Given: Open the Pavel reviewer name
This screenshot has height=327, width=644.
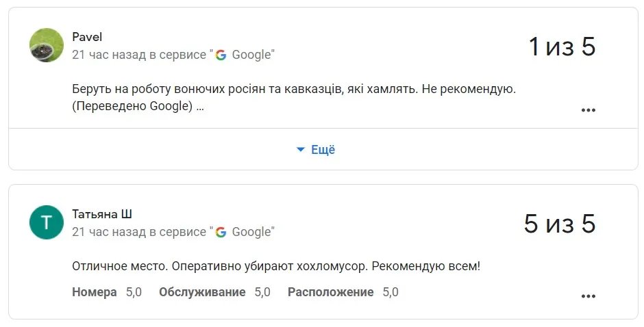Looking at the screenshot, I should pos(87,37).
